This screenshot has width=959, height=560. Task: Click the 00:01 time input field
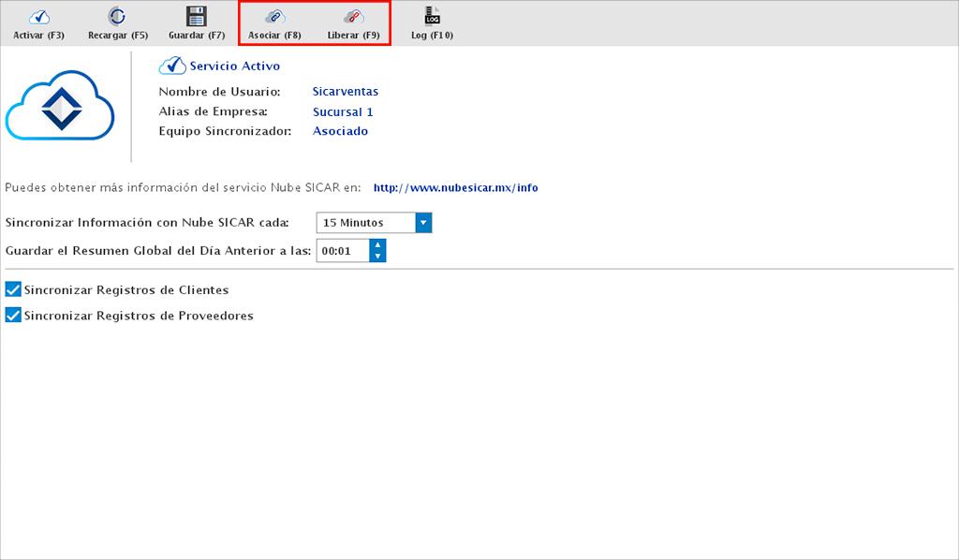click(x=342, y=251)
